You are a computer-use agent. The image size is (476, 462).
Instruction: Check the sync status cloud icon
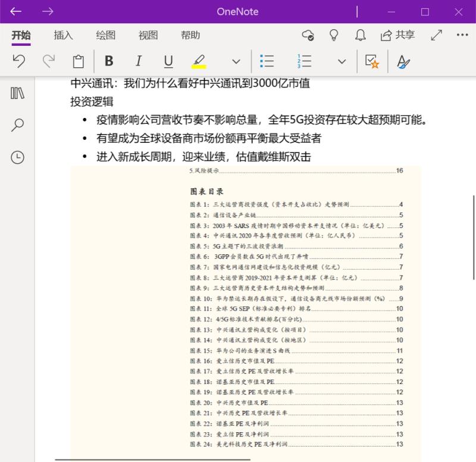tap(308, 35)
